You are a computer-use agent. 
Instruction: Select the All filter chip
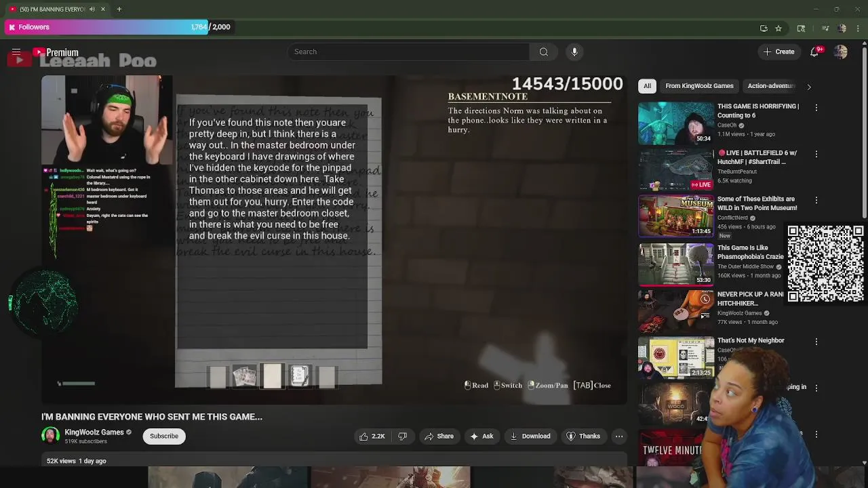[647, 86]
